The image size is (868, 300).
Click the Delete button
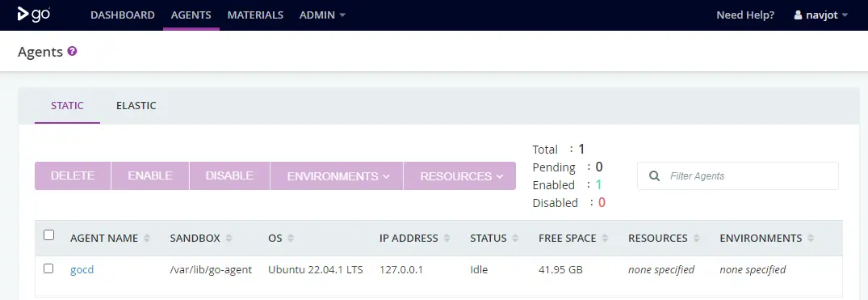pos(73,175)
